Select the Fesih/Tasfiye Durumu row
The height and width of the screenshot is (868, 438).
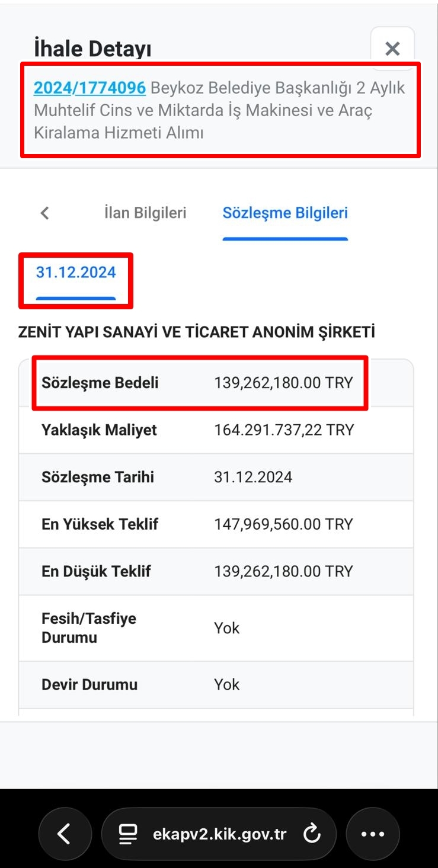coord(216,628)
